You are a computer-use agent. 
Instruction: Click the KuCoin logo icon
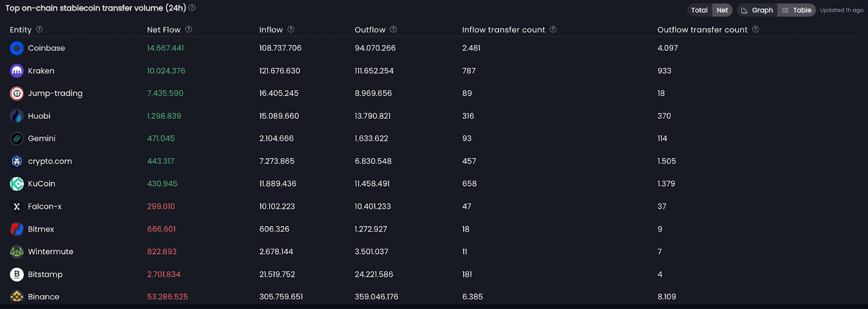tap(17, 184)
